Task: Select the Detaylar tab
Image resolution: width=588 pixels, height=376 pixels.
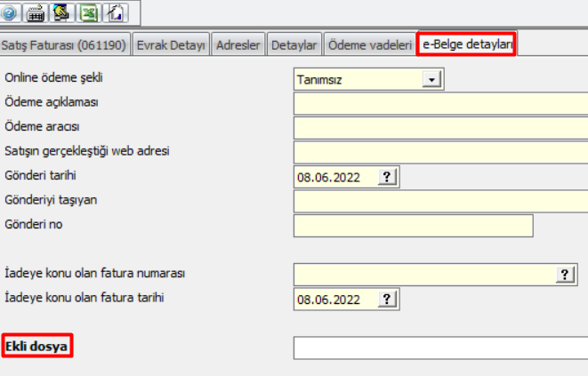Action: [x=294, y=44]
